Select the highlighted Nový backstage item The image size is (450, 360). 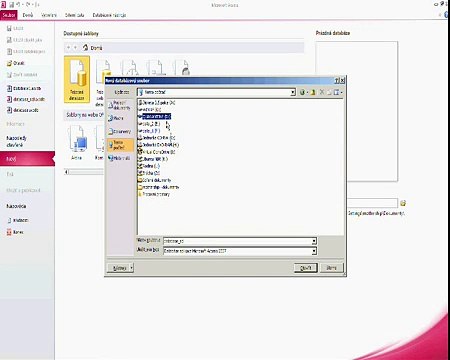coord(27,159)
